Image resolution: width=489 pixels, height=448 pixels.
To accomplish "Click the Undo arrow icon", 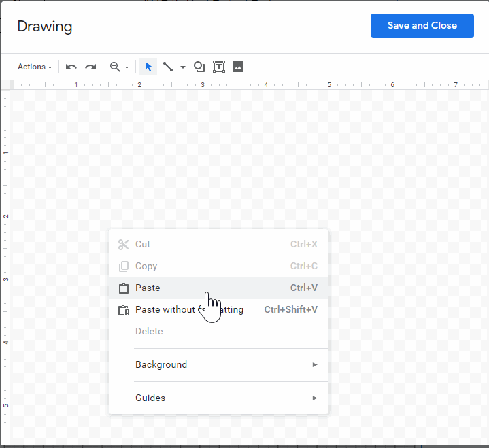I will click(x=71, y=67).
